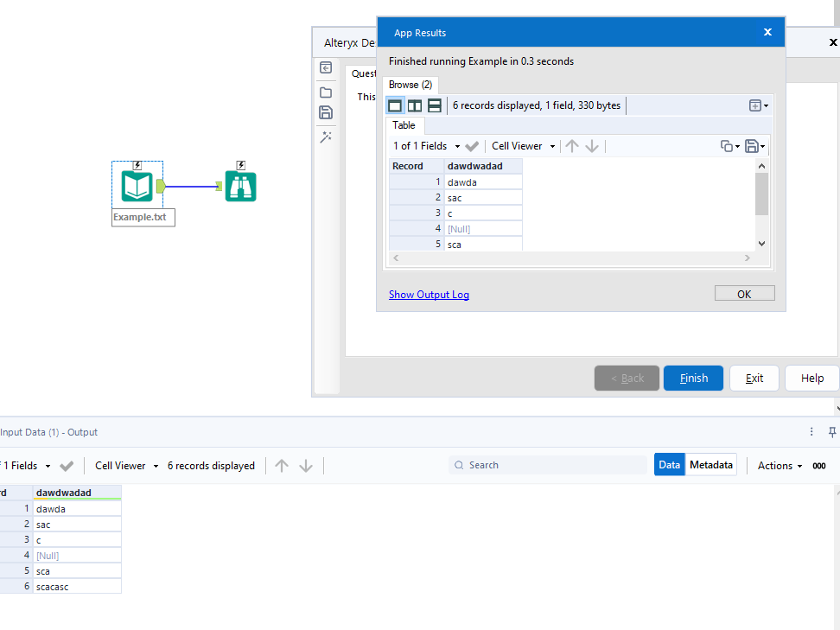Click scroll down arrow in App Results table

click(x=761, y=244)
